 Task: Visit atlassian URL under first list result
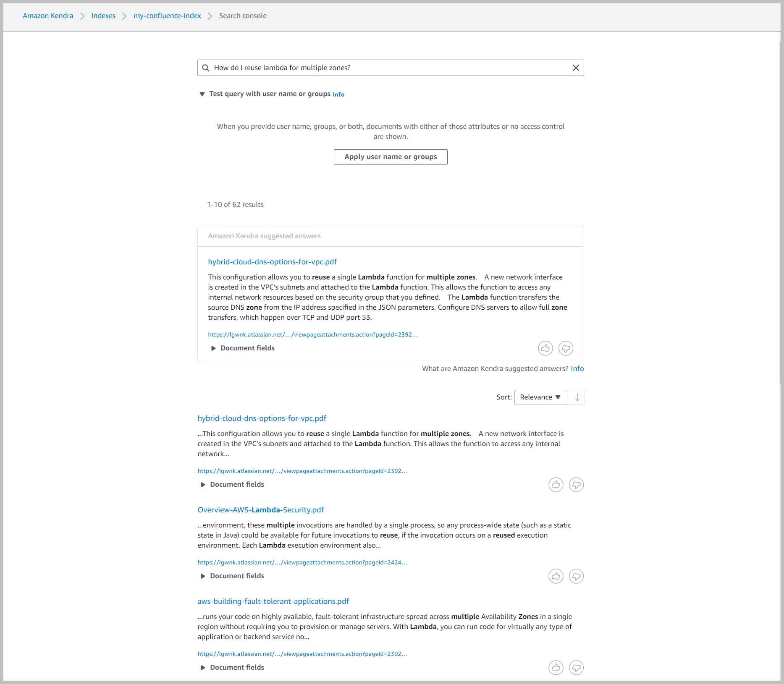302,471
